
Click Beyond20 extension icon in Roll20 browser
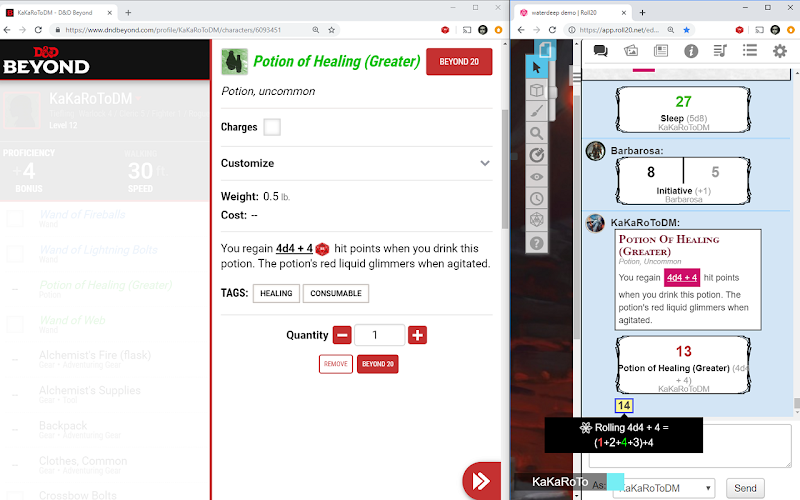pyautogui.click(x=739, y=30)
